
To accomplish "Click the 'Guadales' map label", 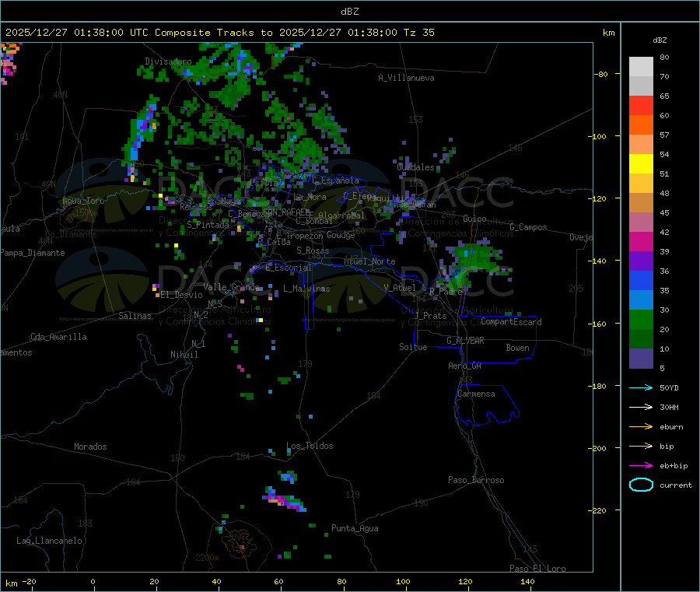I will pyautogui.click(x=415, y=167).
